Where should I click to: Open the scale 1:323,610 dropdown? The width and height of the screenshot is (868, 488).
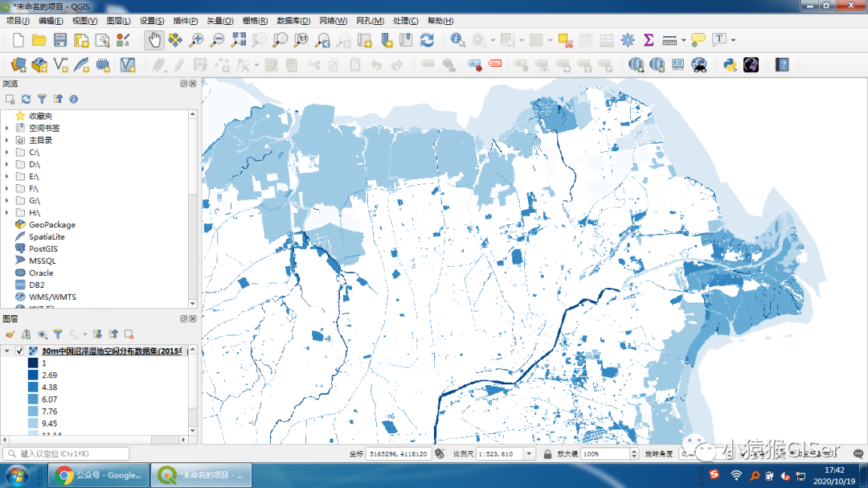point(529,453)
